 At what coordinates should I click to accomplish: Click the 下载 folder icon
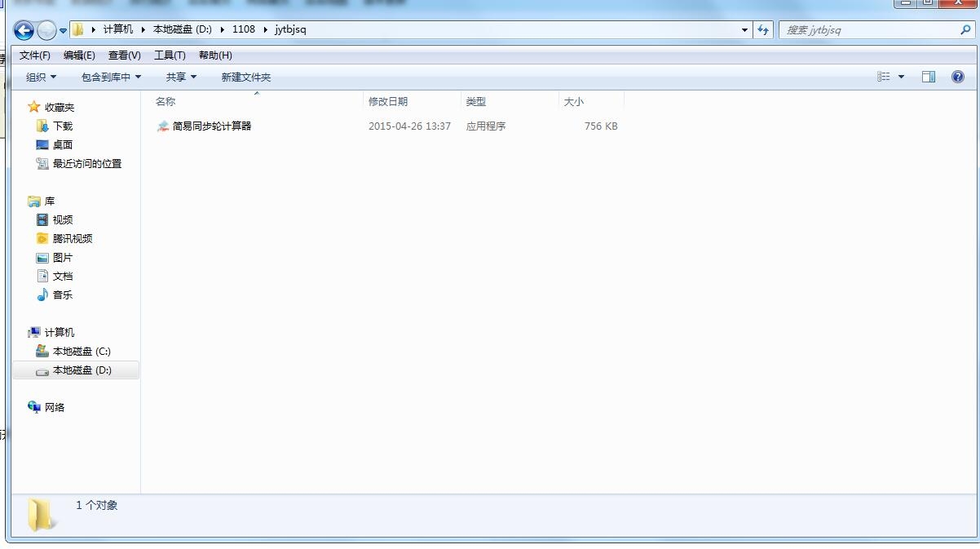point(42,126)
